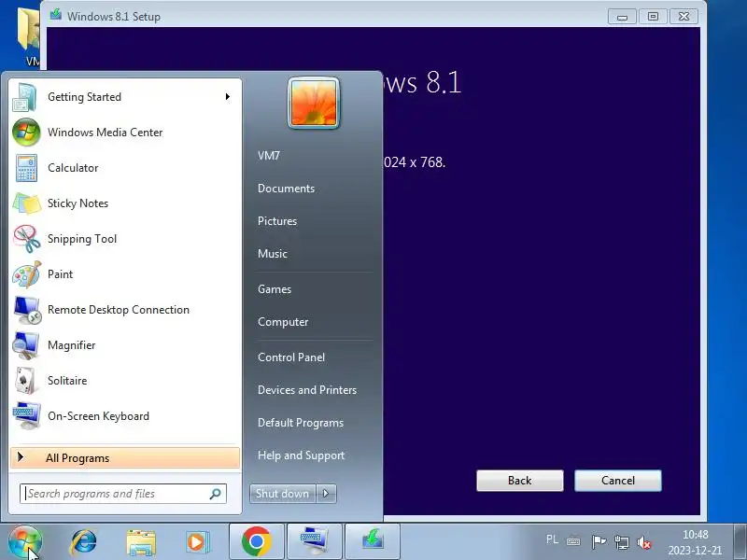
Task: Open the PL input language selector
Action: (x=552, y=539)
